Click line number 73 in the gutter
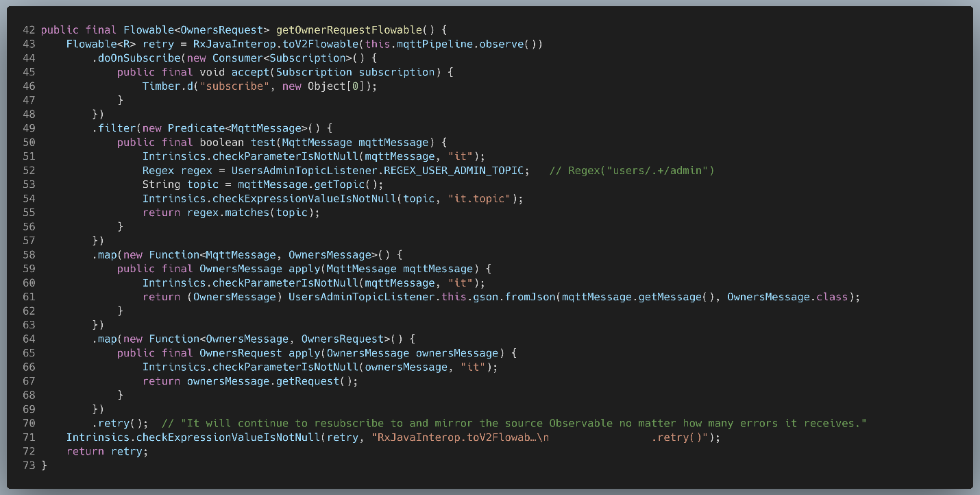The width and height of the screenshot is (980, 495). [x=29, y=466]
